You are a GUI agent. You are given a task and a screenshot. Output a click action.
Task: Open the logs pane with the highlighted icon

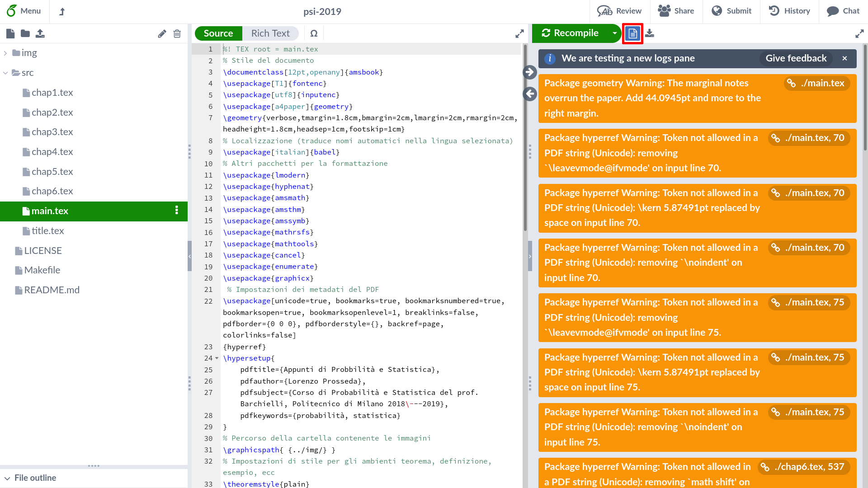click(632, 33)
